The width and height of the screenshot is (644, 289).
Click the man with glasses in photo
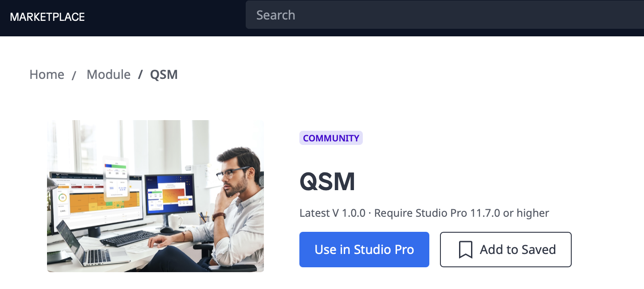click(x=224, y=208)
